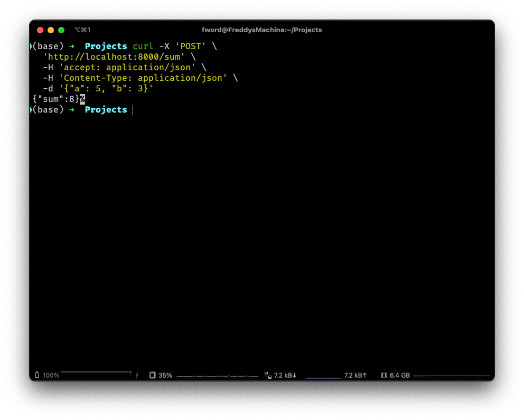This screenshot has height=420, width=524.
Task: Click the green arrow in the first prompt line
Action: tap(72, 46)
